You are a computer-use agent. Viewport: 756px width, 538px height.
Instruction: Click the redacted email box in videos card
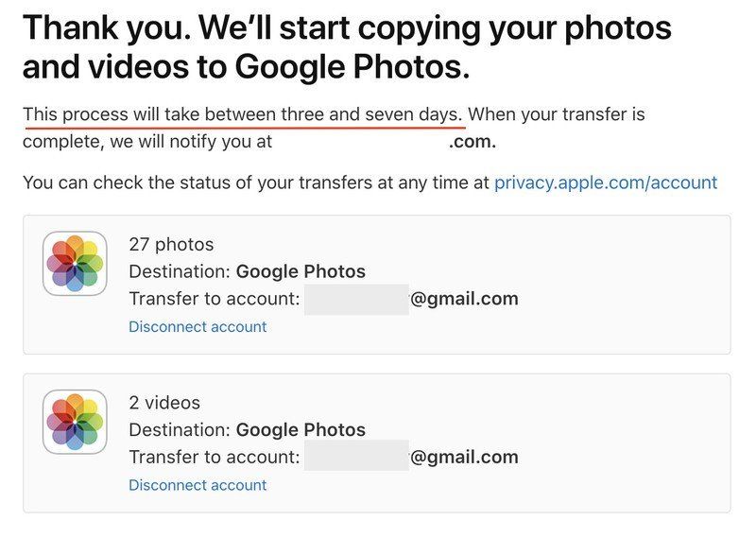[355, 457]
